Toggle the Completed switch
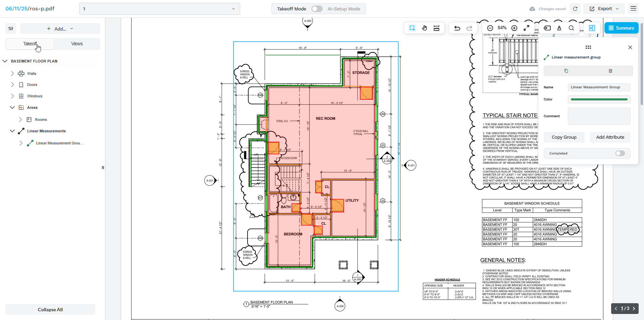 620,153
